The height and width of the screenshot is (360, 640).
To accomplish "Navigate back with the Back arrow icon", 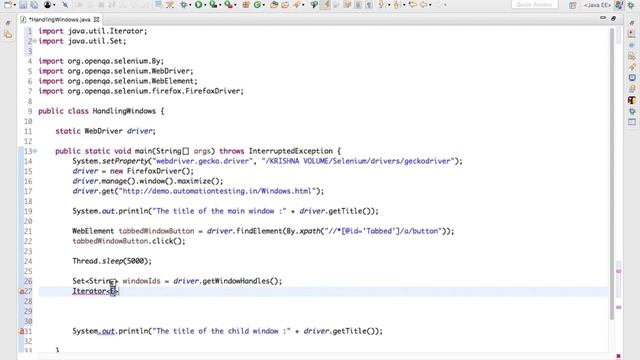I will [x=424, y=4].
